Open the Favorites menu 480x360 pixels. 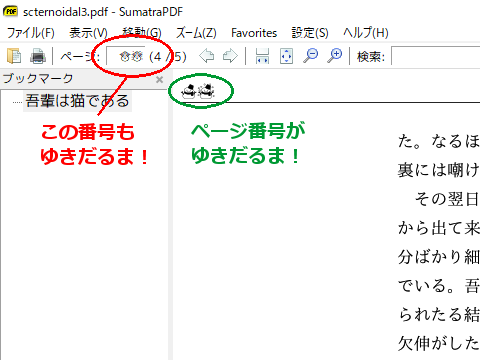click(x=254, y=33)
